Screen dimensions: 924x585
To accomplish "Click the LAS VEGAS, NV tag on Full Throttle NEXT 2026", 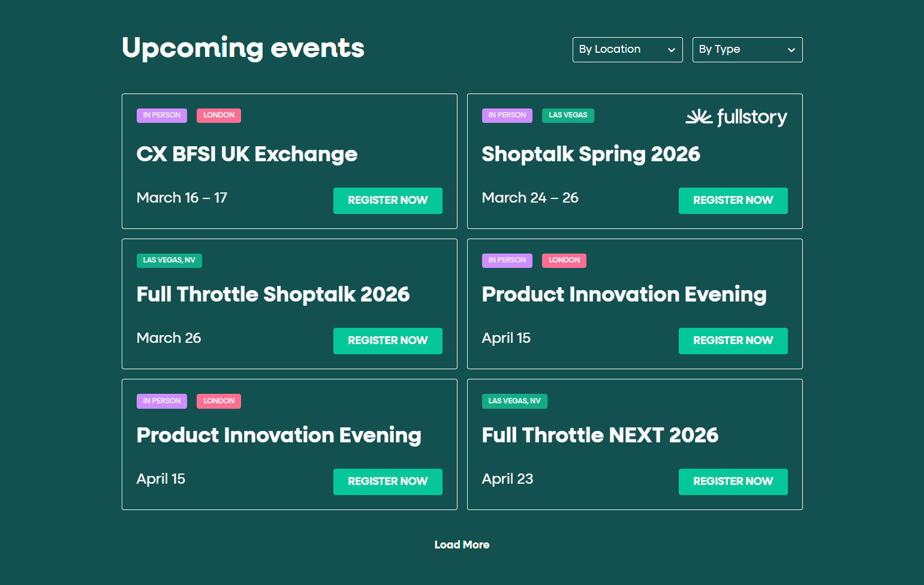I will pos(514,401).
